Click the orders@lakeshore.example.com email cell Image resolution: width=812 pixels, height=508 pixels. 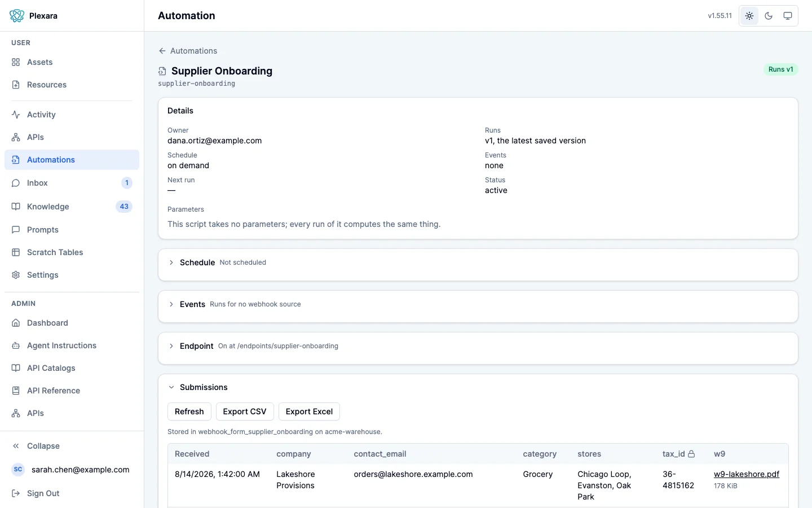point(413,474)
